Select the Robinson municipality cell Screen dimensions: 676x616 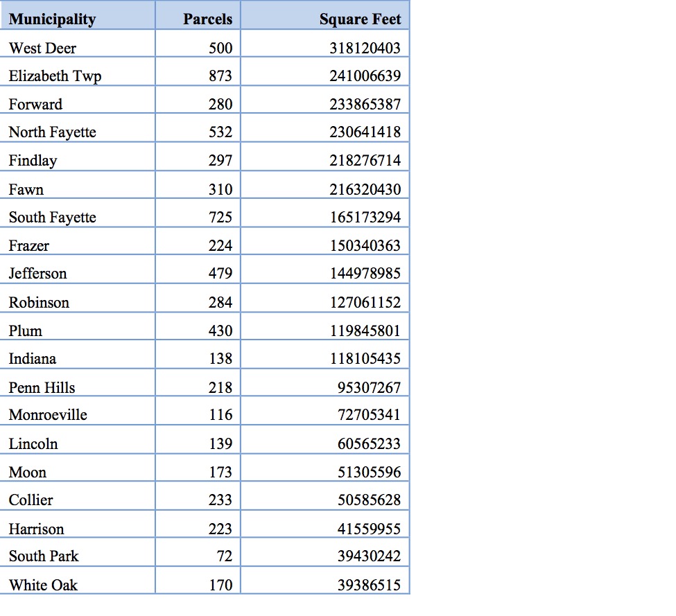[39, 302]
